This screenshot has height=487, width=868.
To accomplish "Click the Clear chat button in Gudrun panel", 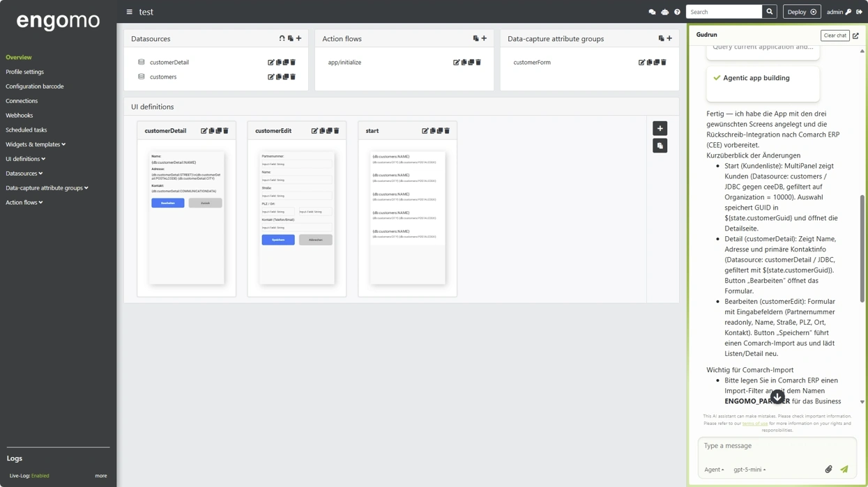I will tap(835, 35).
